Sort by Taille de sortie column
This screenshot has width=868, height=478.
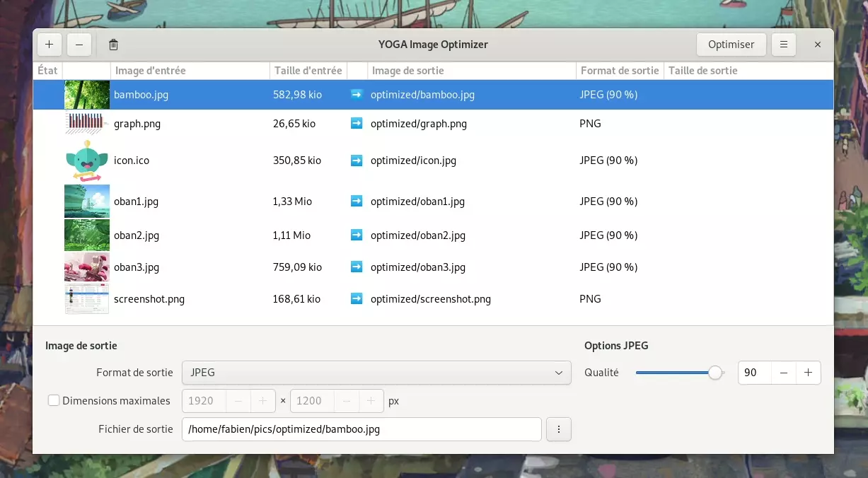pos(748,71)
